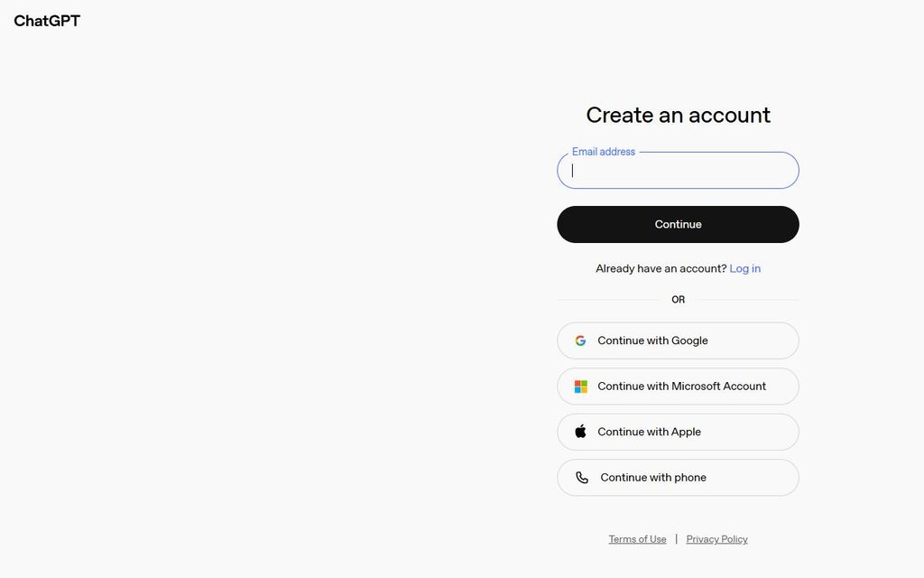This screenshot has width=924, height=578.
Task: Click the floating 'Email address' label
Action: tap(604, 152)
